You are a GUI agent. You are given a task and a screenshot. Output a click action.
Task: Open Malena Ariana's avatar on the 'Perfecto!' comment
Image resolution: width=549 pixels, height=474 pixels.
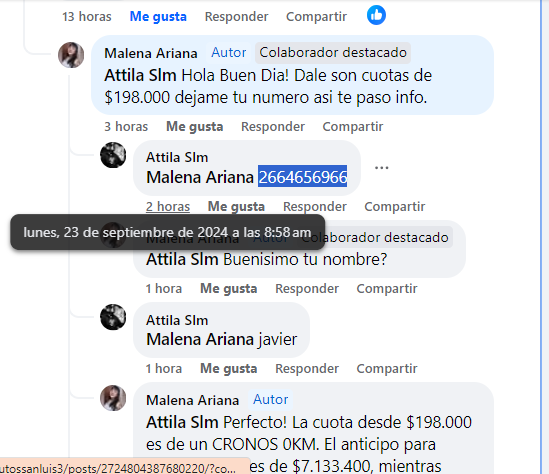pyautogui.click(x=113, y=398)
